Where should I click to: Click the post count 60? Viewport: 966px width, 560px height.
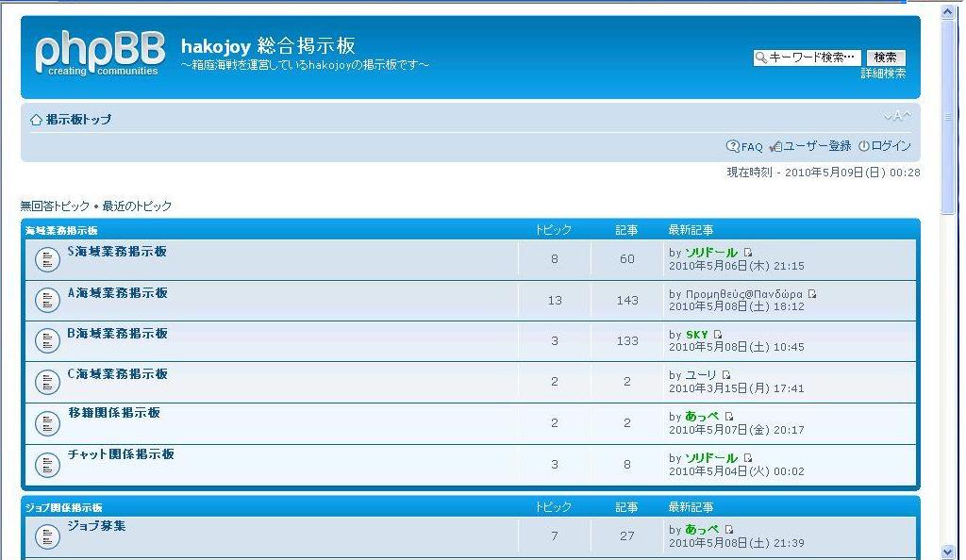pos(627,259)
